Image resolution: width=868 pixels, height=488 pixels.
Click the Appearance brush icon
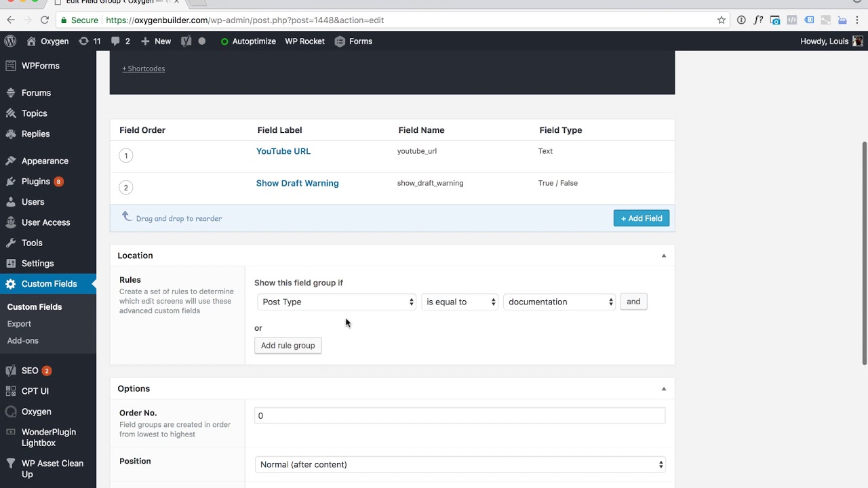pyautogui.click(x=10, y=161)
